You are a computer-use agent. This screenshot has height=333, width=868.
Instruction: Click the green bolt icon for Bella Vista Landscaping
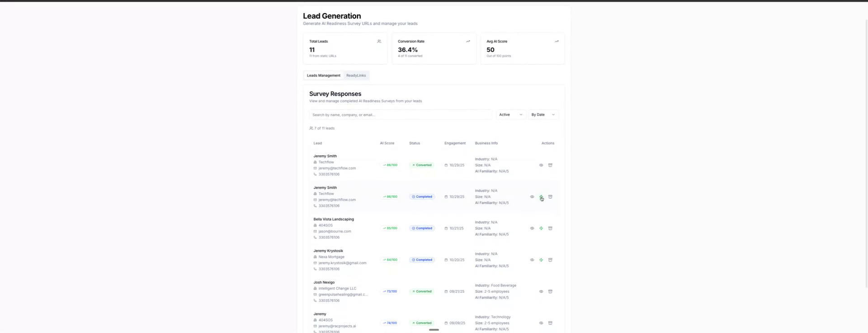[x=541, y=228]
